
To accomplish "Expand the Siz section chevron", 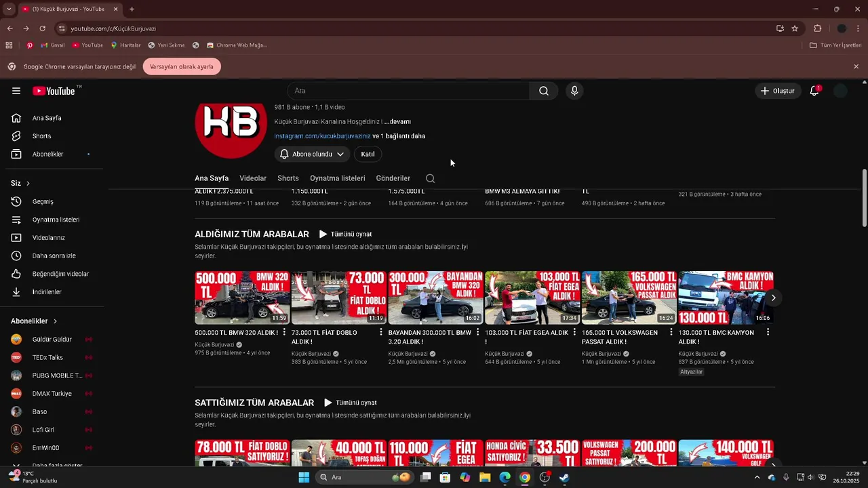I will point(28,184).
